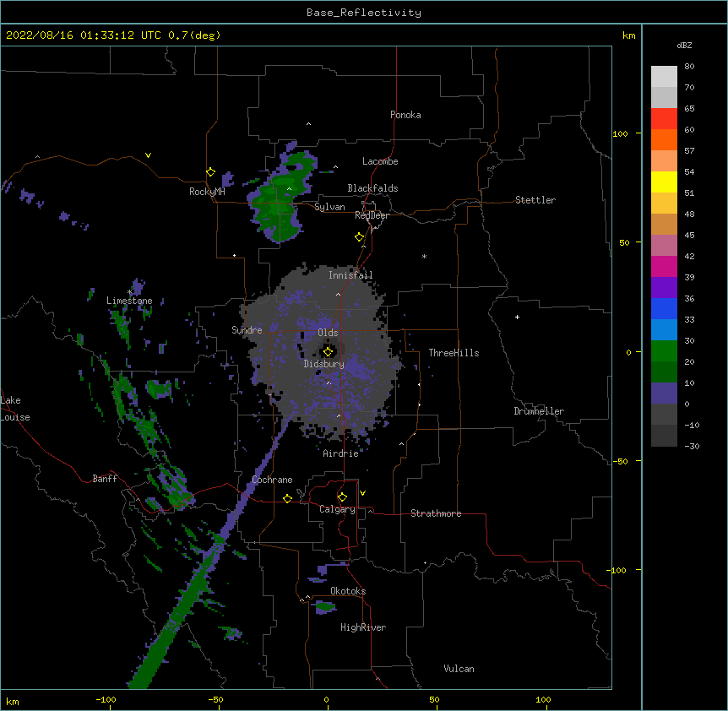728x711 pixels.
Task: Click the Strathmore label
Action: (x=436, y=513)
